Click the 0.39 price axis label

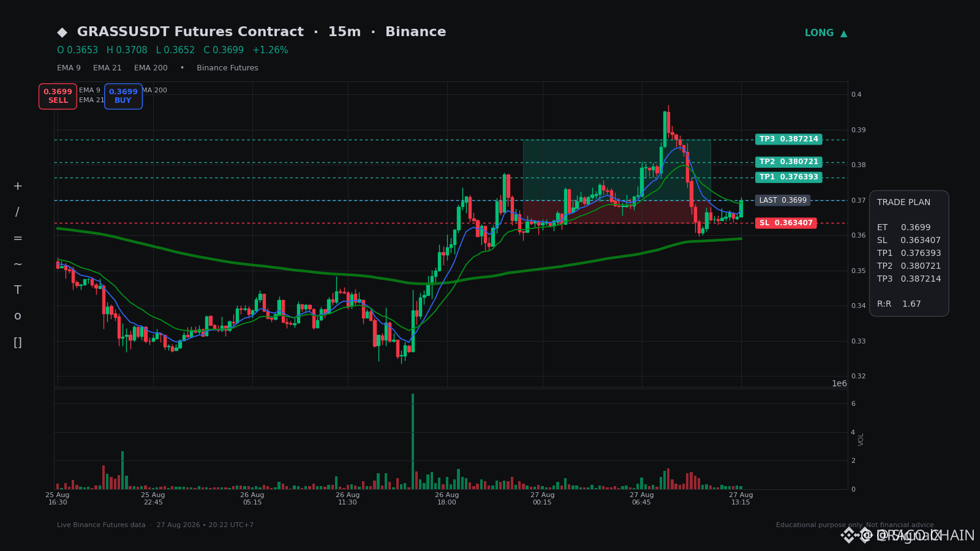coord(858,130)
